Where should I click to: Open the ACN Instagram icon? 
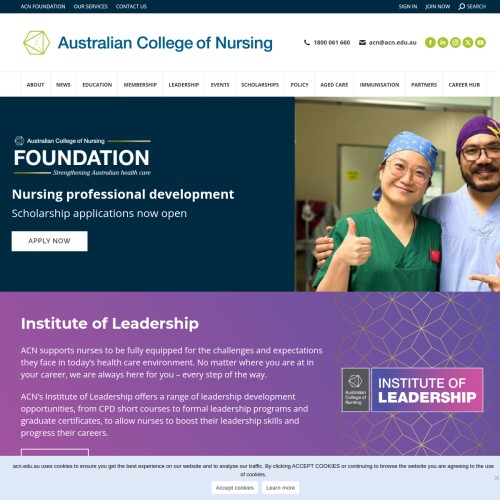pyautogui.click(x=455, y=42)
